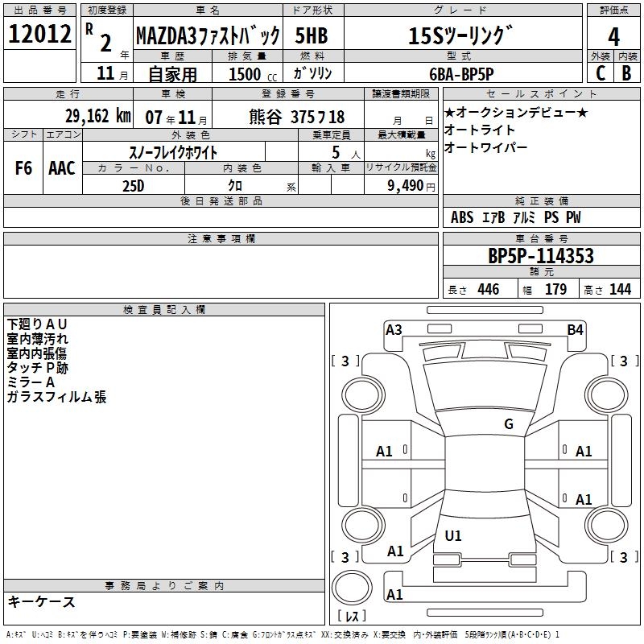Select the U1 dent mark on diagram
644x644 pixels.
(453, 535)
